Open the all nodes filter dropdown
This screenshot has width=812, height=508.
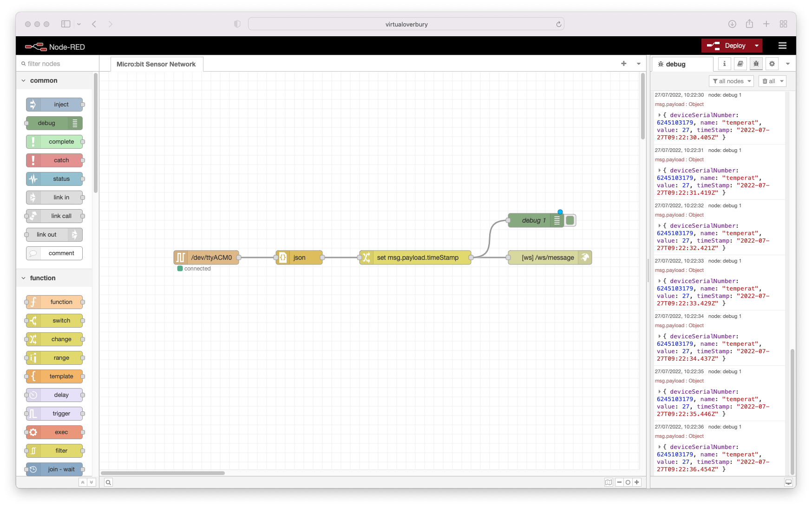click(x=731, y=81)
